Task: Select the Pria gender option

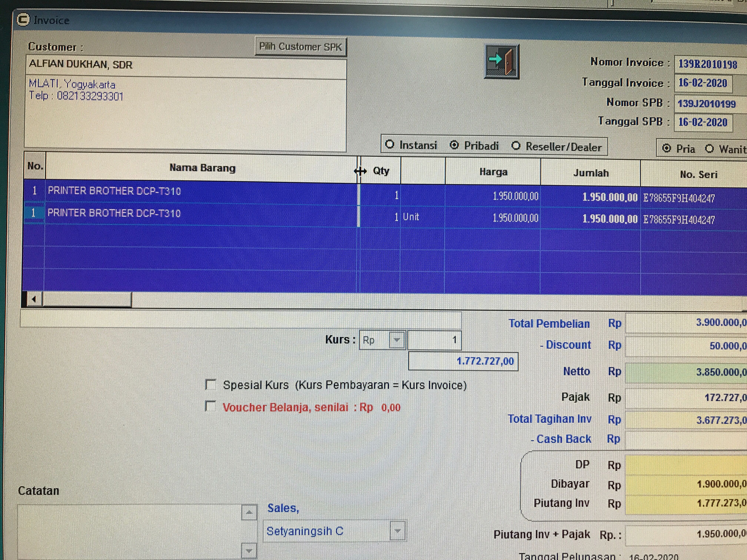Action: (666, 148)
